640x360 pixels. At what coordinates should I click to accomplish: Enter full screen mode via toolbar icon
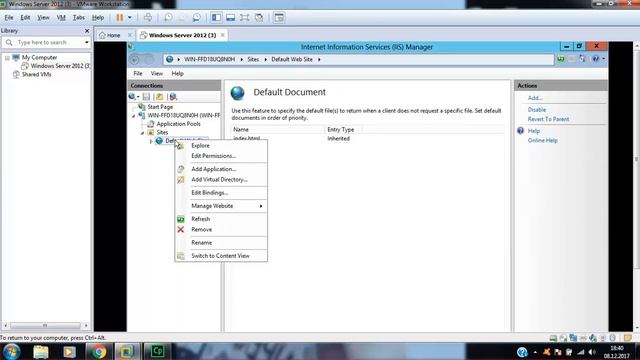tap(244, 18)
